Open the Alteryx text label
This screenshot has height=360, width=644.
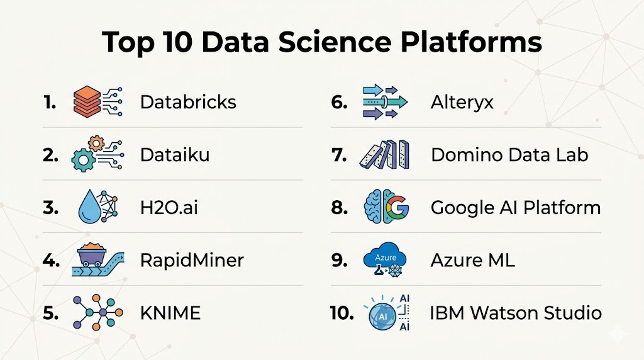[462, 103]
